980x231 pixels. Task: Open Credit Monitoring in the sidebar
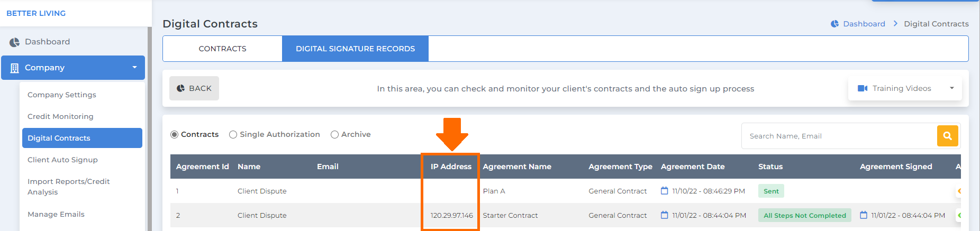tap(60, 116)
